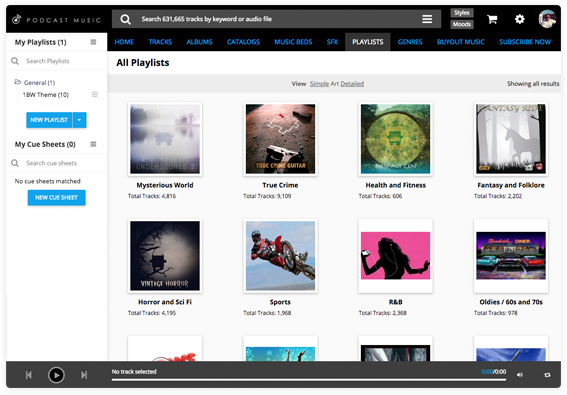567x395 pixels.
Task: Skip to the next track
Action: [x=84, y=375]
